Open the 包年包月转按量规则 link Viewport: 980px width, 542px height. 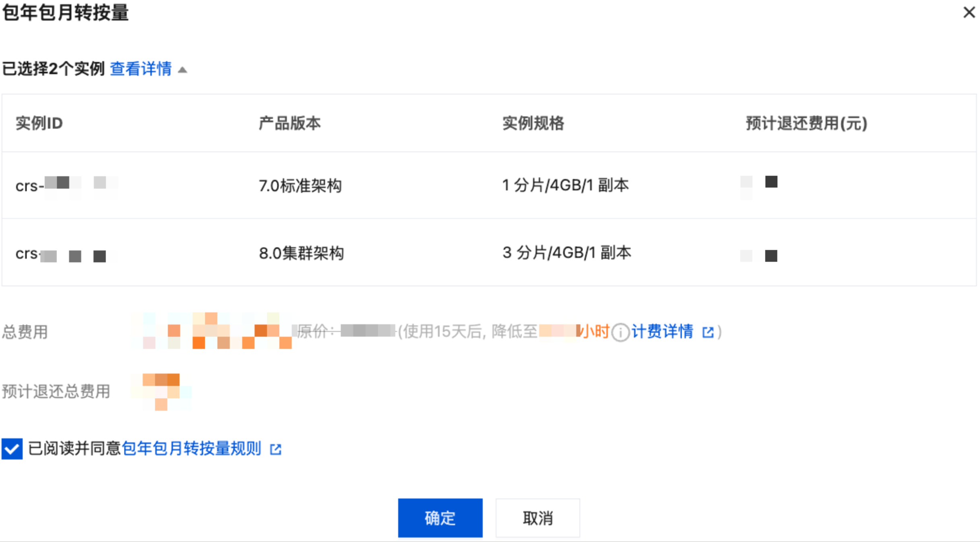(191, 449)
